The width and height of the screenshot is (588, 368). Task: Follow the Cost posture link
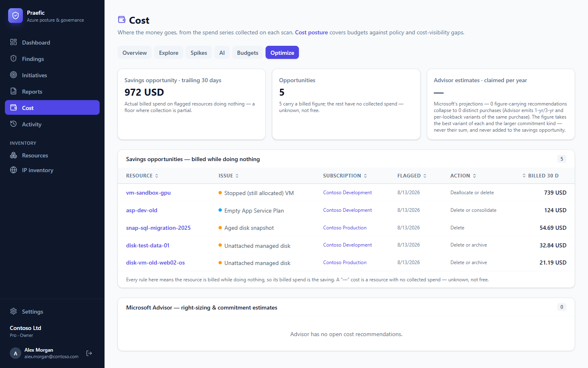point(312,32)
